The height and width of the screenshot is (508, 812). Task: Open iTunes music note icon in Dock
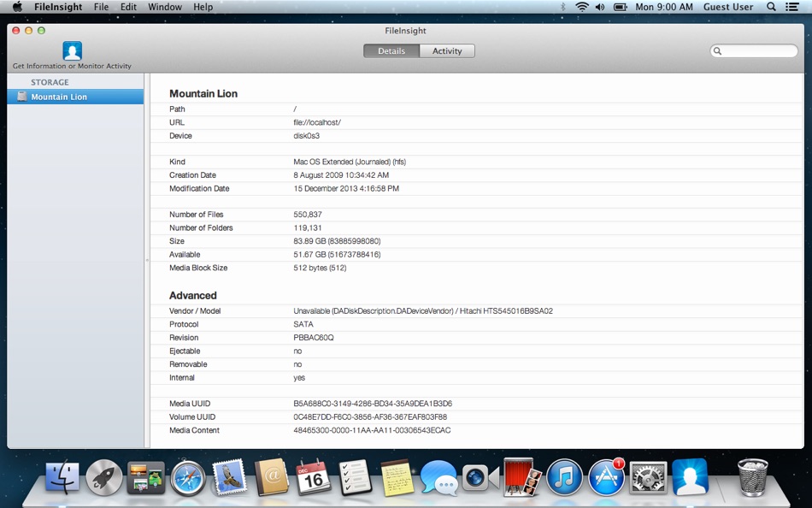pos(564,477)
